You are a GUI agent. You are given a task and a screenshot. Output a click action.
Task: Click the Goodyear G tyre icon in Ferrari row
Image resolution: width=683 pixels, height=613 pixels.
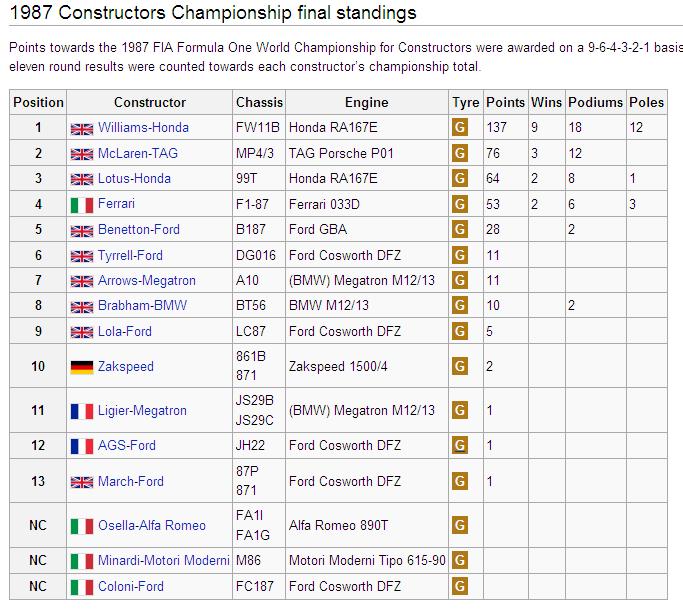(460, 204)
